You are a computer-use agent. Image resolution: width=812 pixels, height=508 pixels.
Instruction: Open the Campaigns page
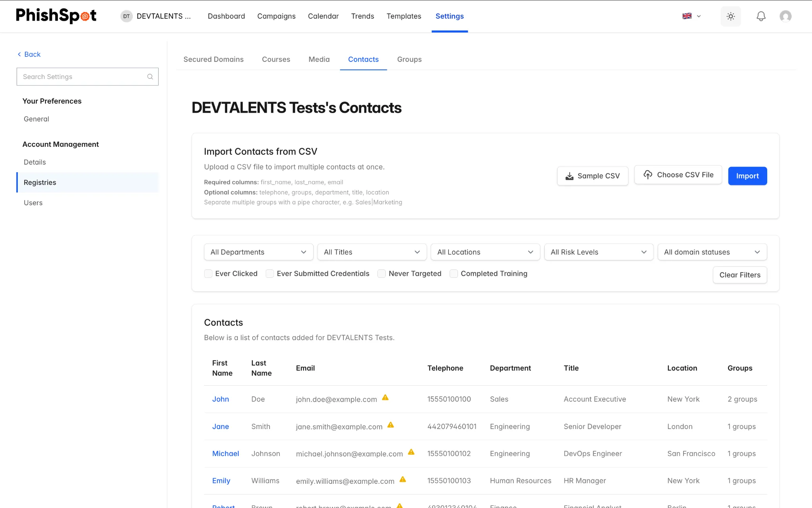276,16
